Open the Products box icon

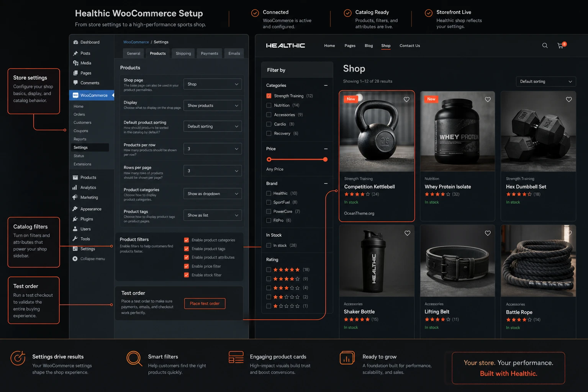coord(75,178)
